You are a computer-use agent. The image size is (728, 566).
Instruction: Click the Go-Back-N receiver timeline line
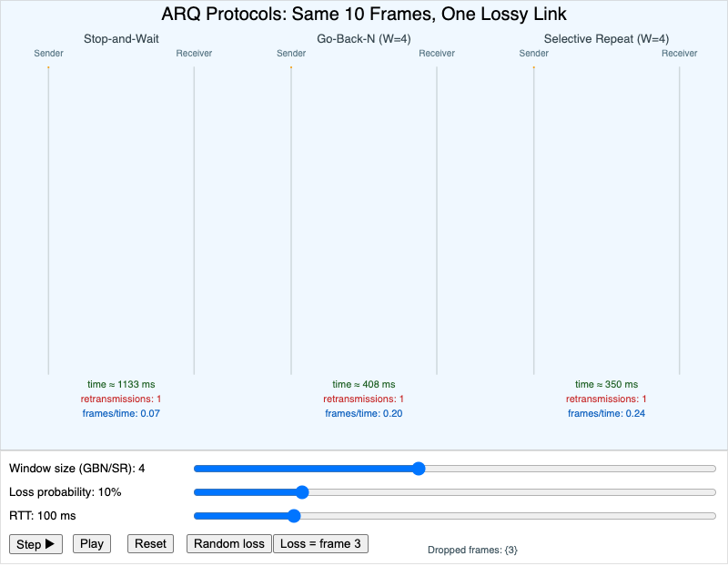[437, 220]
